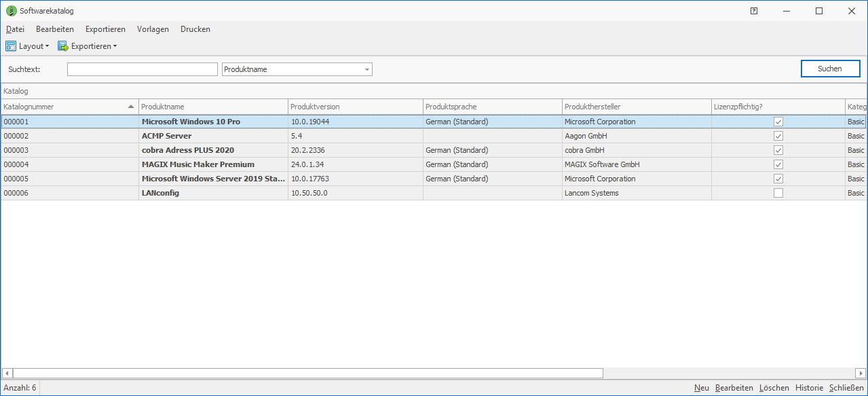The height and width of the screenshot is (396, 868).
Task: Open the Drucken menu
Action: pos(195,29)
